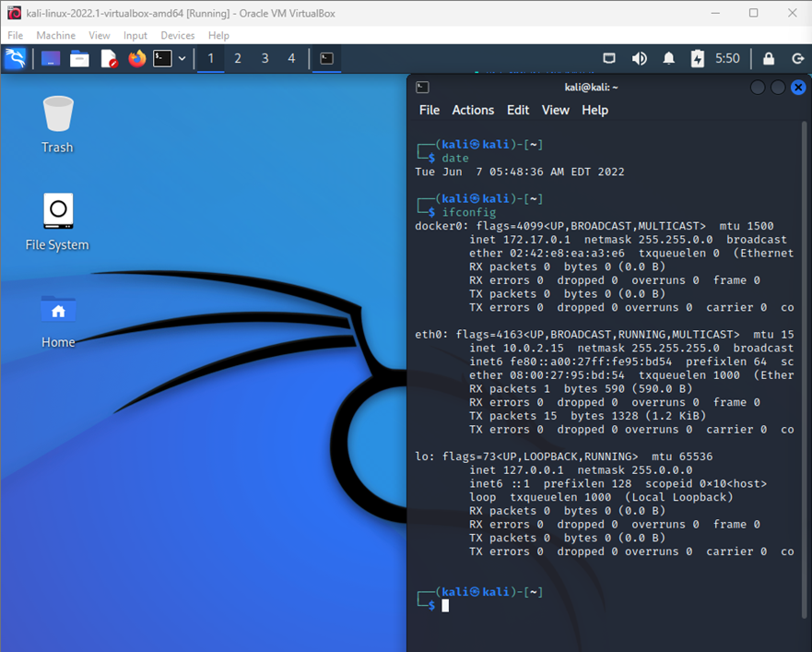The height and width of the screenshot is (652, 812).
Task: Open VirtualBox File menu
Action: pyautogui.click(x=15, y=35)
